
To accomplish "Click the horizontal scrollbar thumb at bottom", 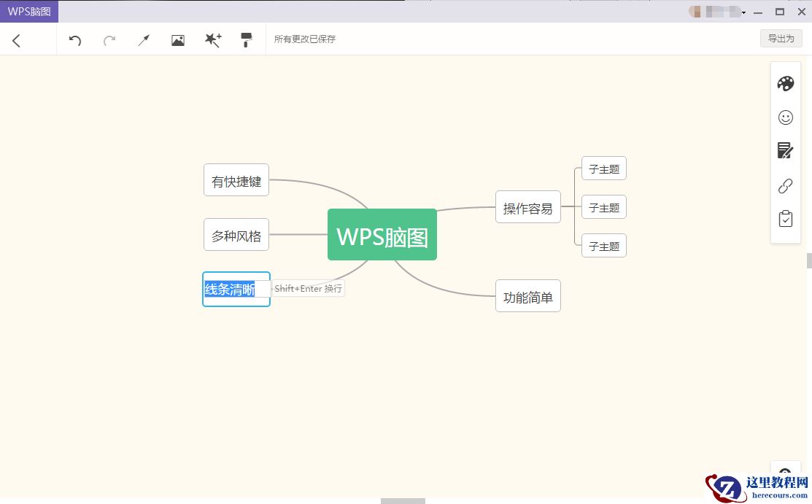I will tap(403, 501).
